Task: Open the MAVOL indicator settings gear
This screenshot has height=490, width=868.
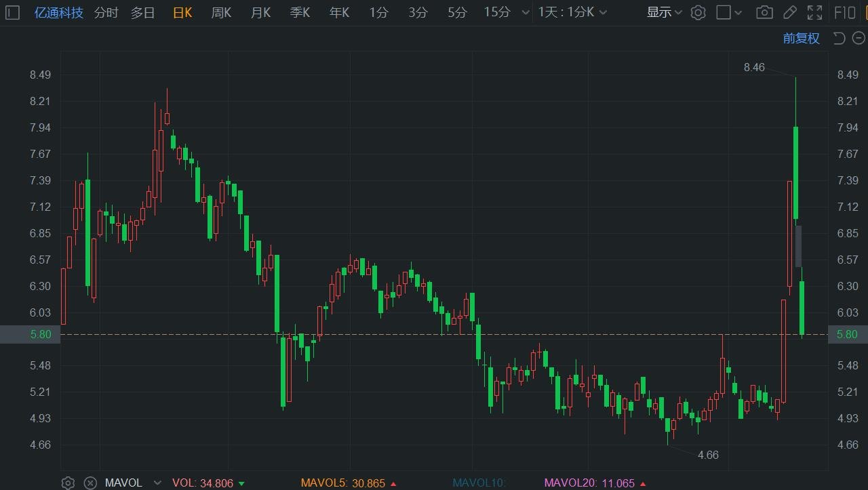Action: point(68,483)
